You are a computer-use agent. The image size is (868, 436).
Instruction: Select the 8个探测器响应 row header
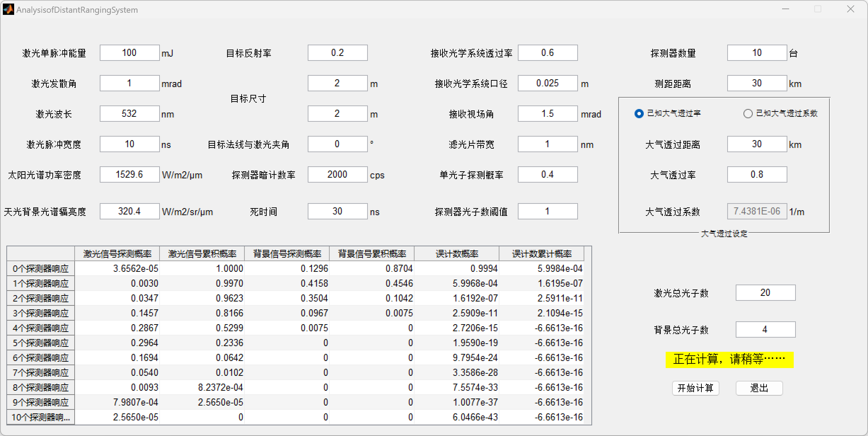41,388
